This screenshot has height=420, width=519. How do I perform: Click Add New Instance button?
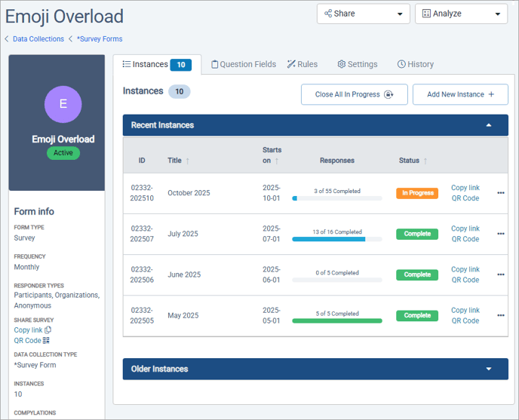pos(460,94)
